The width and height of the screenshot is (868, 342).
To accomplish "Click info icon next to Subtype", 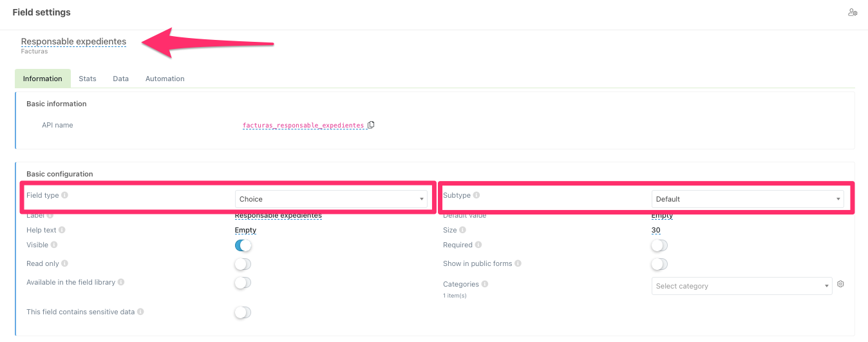I will pyautogui.click(x=476, y=195).
